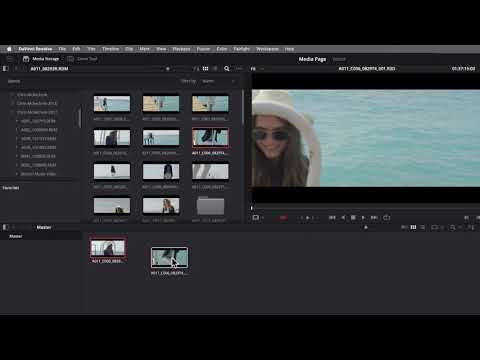Viewport: 480px width, 360px height.
Task: Open the DaVinci Resolve application menu
Action: (x=35, y=49)
